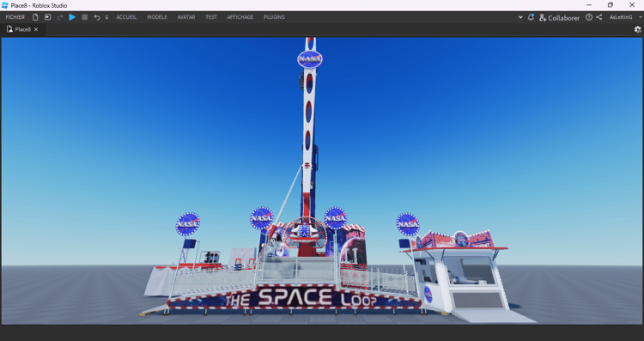The height and width of the screenshot is (341, 644).
Task: Restore down the Roblox Studio window
Action: click(x=611, y=5)
